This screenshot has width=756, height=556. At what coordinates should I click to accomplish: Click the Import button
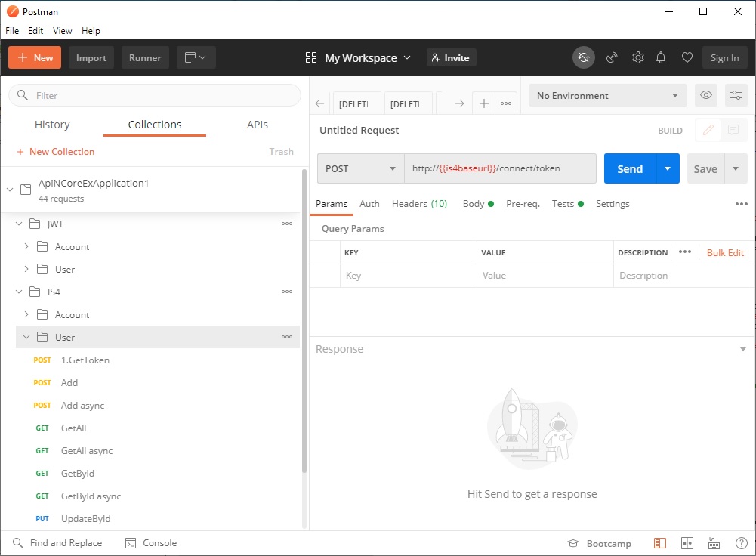point(91,58)
